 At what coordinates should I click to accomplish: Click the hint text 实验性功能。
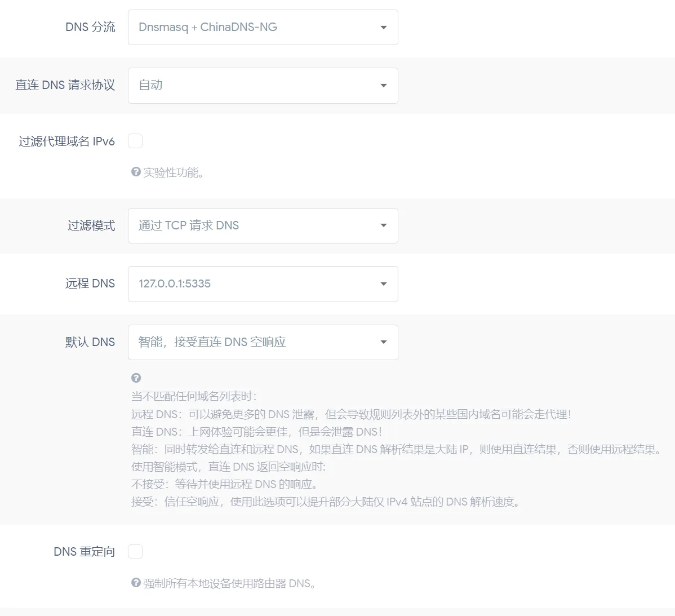pyautogui.click(x=173, y=172)
